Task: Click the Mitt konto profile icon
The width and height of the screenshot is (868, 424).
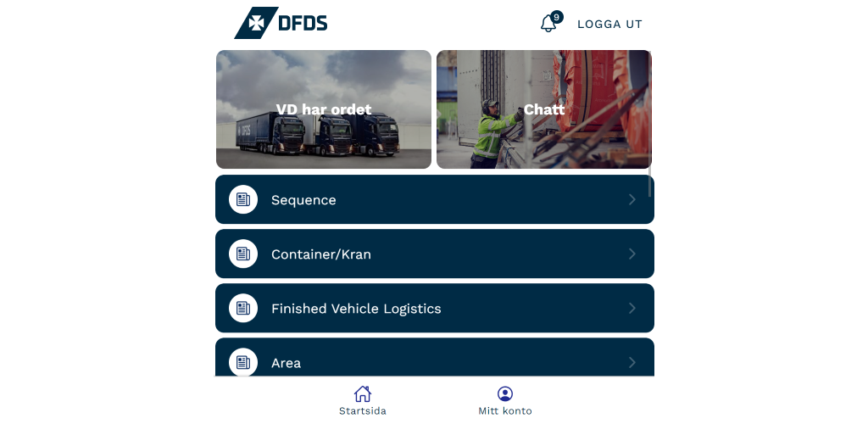Action: click(505, 393)
